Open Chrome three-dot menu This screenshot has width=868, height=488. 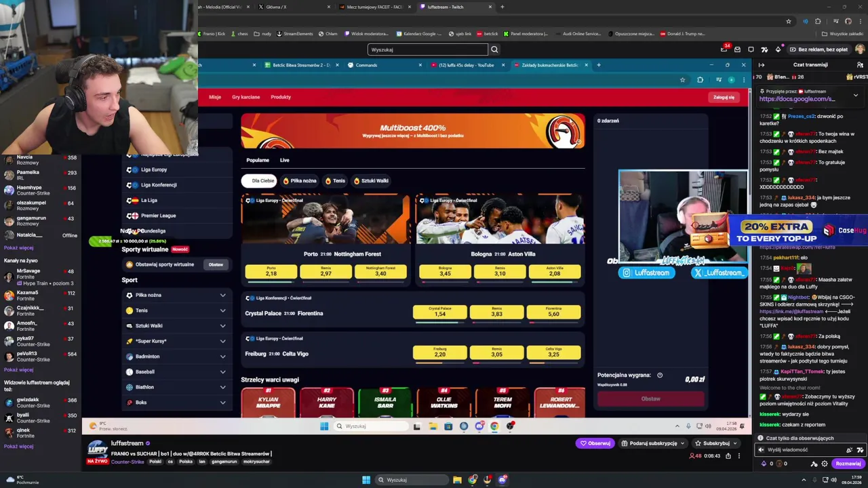[861, 21]
